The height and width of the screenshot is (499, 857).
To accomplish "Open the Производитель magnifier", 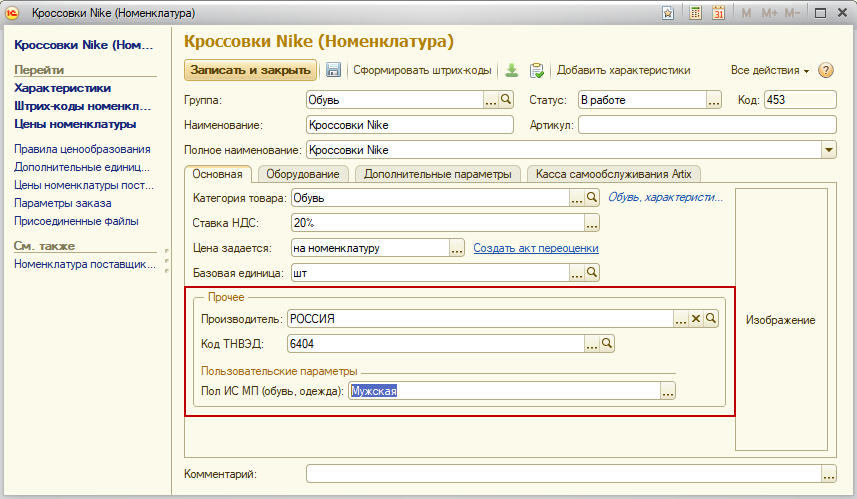I will [x=711, y=318].
